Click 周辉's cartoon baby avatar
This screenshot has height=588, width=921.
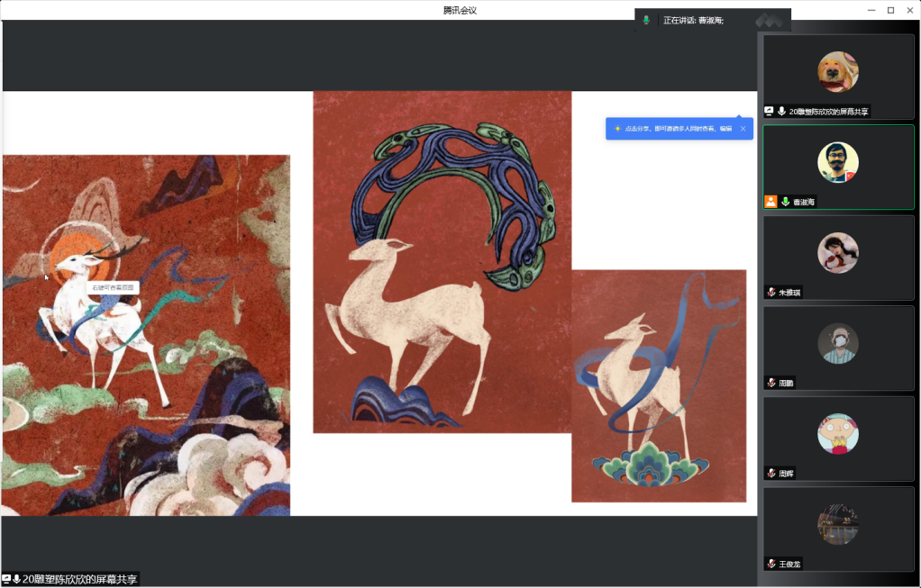pyautogui.click(x=837, y=434)
